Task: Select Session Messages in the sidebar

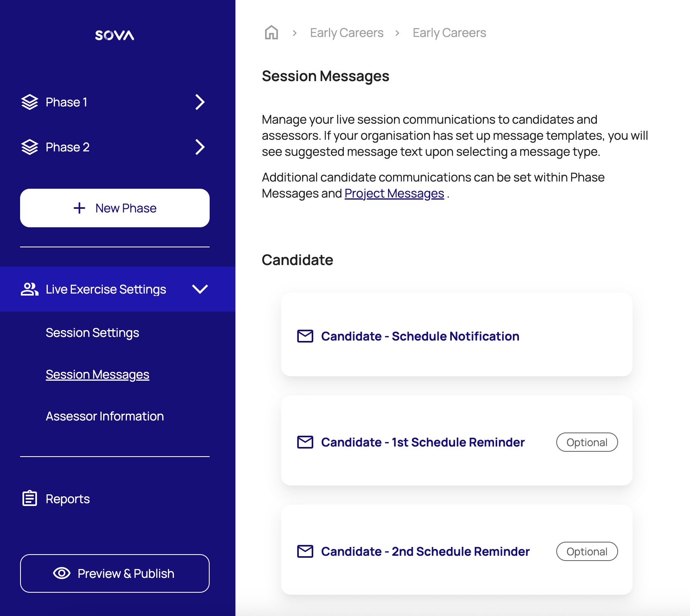Action: (98, 374)
